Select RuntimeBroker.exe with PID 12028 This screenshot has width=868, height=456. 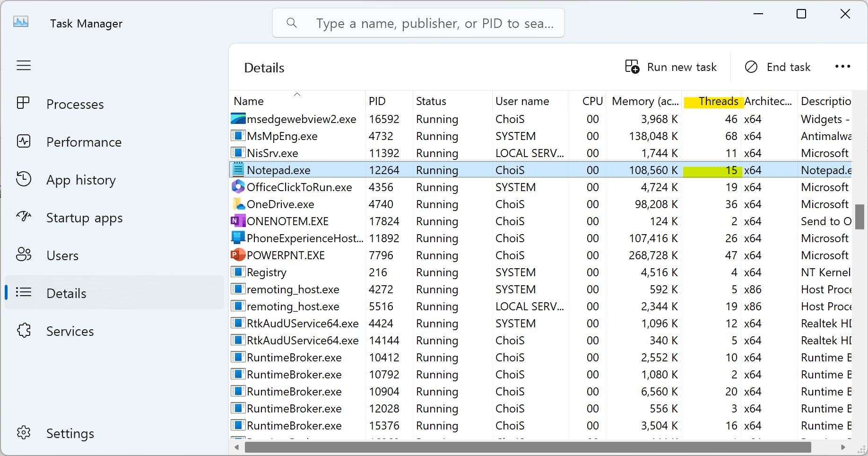[x=540, y=408]
